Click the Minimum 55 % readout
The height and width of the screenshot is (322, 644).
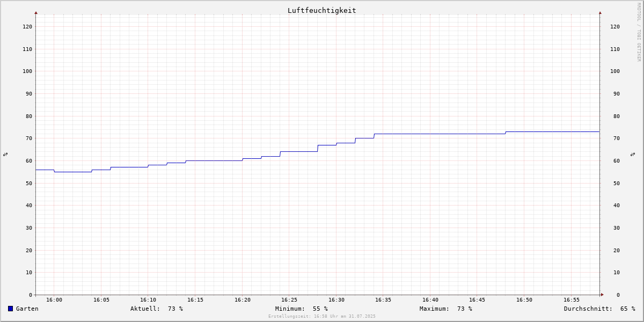coord(302,309)
